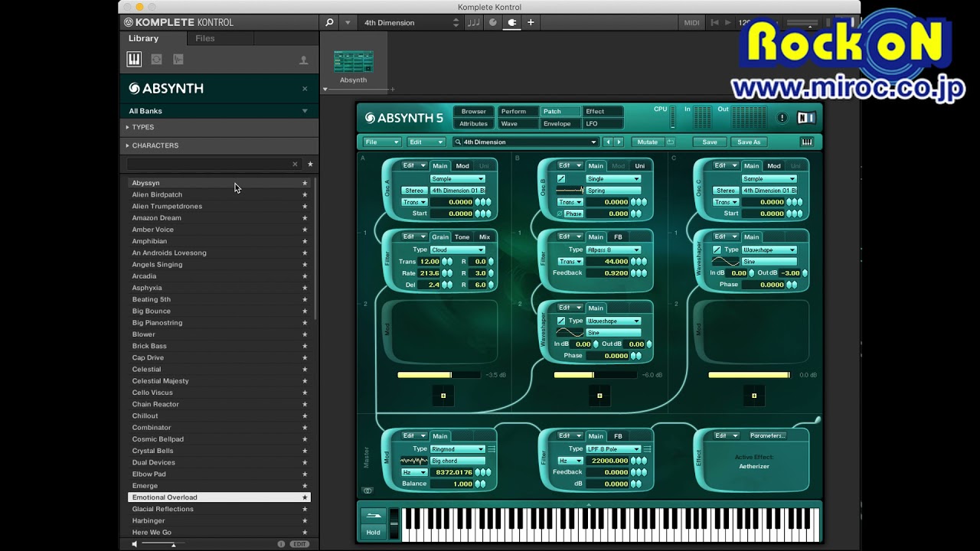The width and height of the screenshot is (980, 551).
Task: Show the Absynth keyboard view icon
Action: point(807,142)
